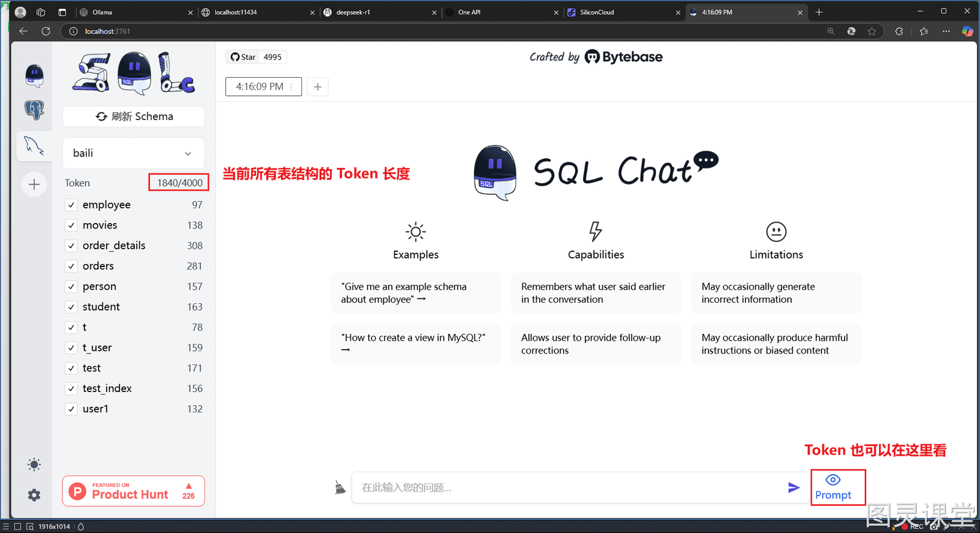Screen dimensions: 980x533
Task: Start a new chat with the plus button
Action: pos(317,87)
